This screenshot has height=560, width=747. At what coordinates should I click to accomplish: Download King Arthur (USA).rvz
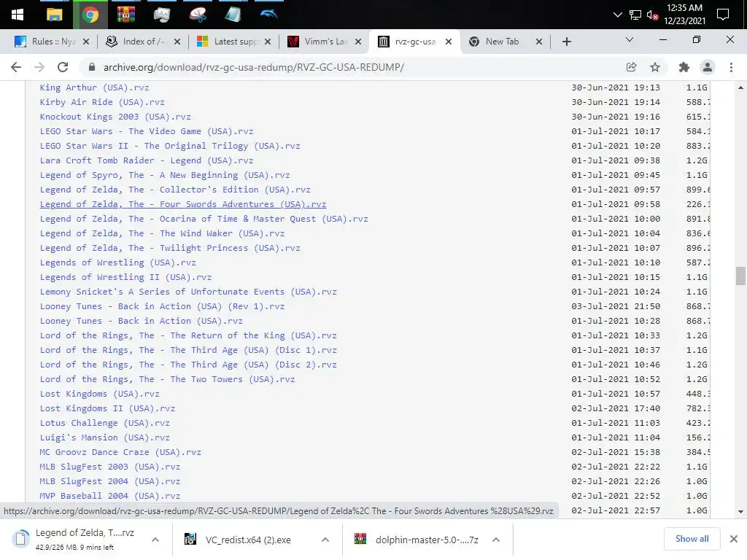(x=94, y=87)
